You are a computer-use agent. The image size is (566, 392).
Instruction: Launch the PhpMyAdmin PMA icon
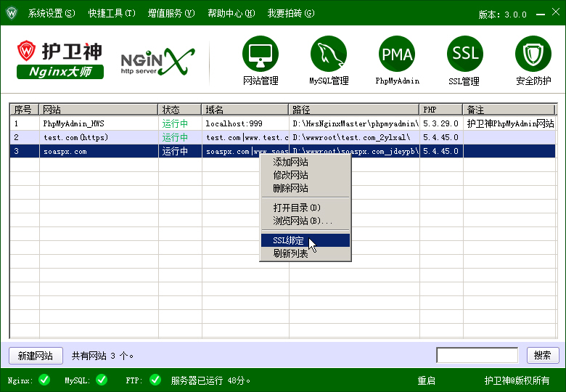pos(397,54)
